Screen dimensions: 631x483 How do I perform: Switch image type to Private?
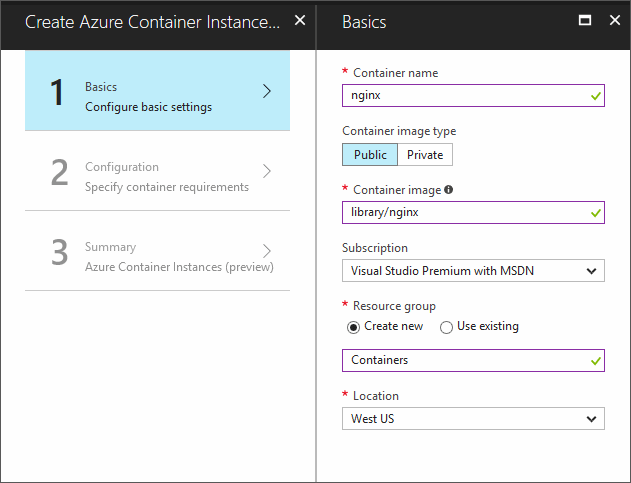click(x=425, y=155)
